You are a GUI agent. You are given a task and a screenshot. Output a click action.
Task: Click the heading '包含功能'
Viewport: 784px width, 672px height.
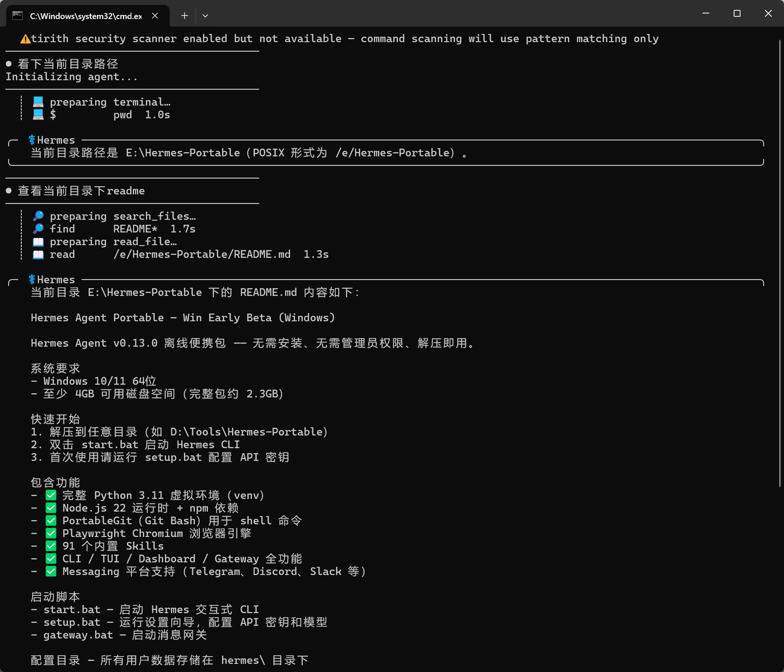click(x=56, y=482)
